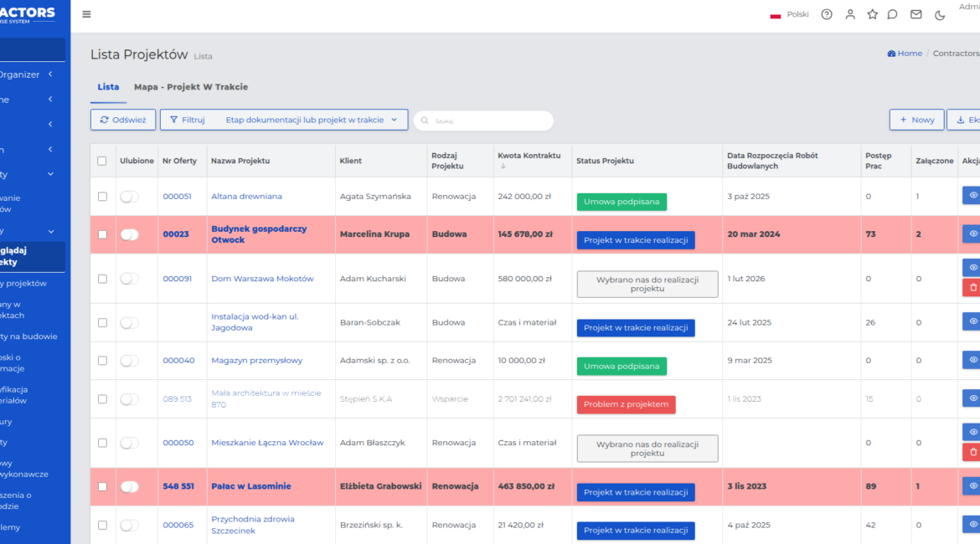Switch to dark mode moon icon

coord(940,14)
